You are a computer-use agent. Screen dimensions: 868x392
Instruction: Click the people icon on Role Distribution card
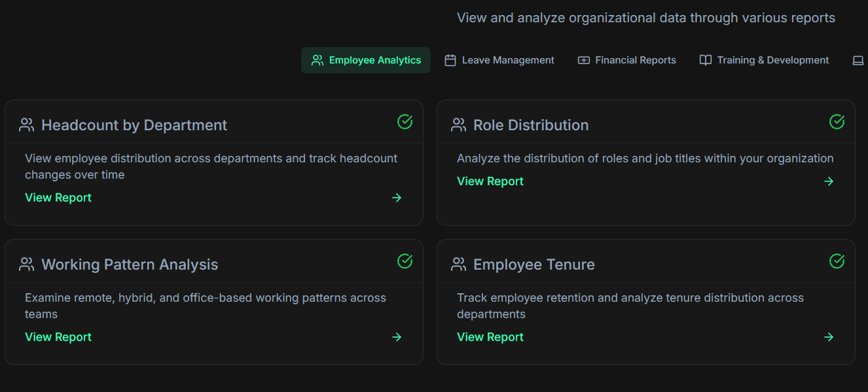click(458, 123)
